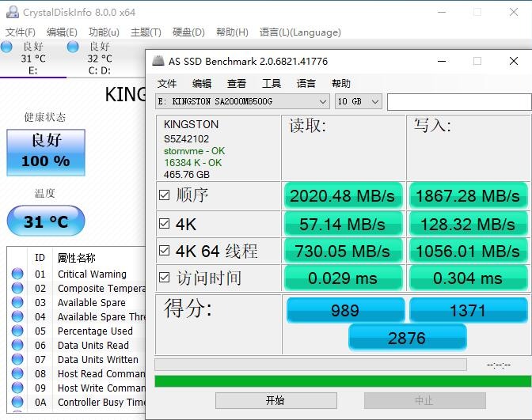The image size is (532, 420).
Task: Click the empty text field beside 10 GB
Action: [x=459, y=102]
